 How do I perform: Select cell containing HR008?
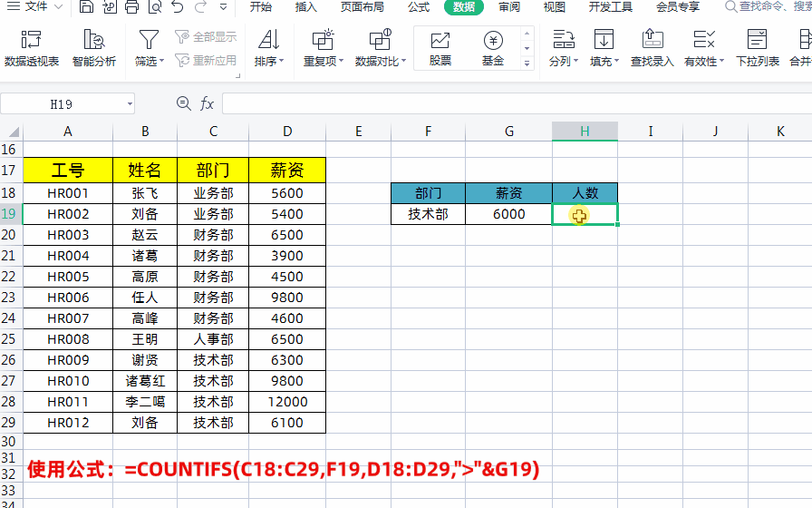[x=68, y=339]
